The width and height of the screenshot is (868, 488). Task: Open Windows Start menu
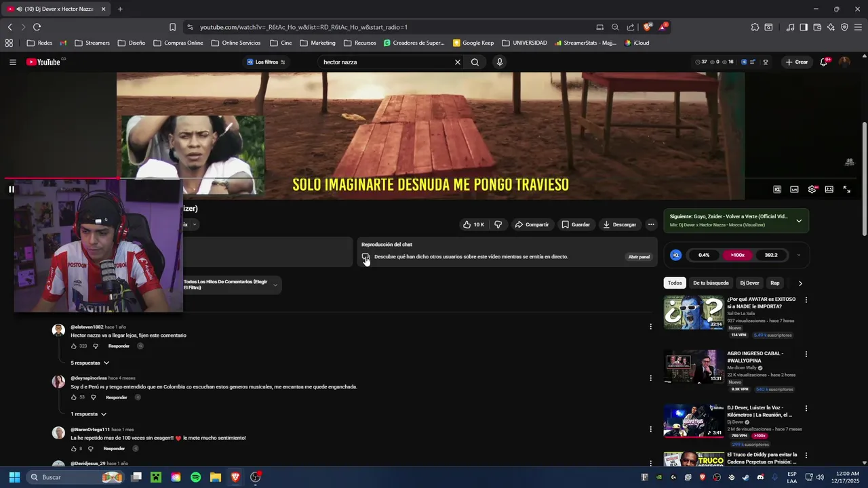pos(14,477)
